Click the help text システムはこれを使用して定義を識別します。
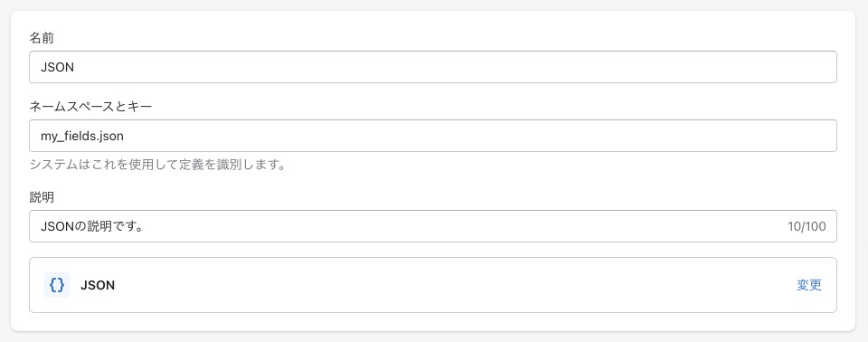 tap(157, 166)
